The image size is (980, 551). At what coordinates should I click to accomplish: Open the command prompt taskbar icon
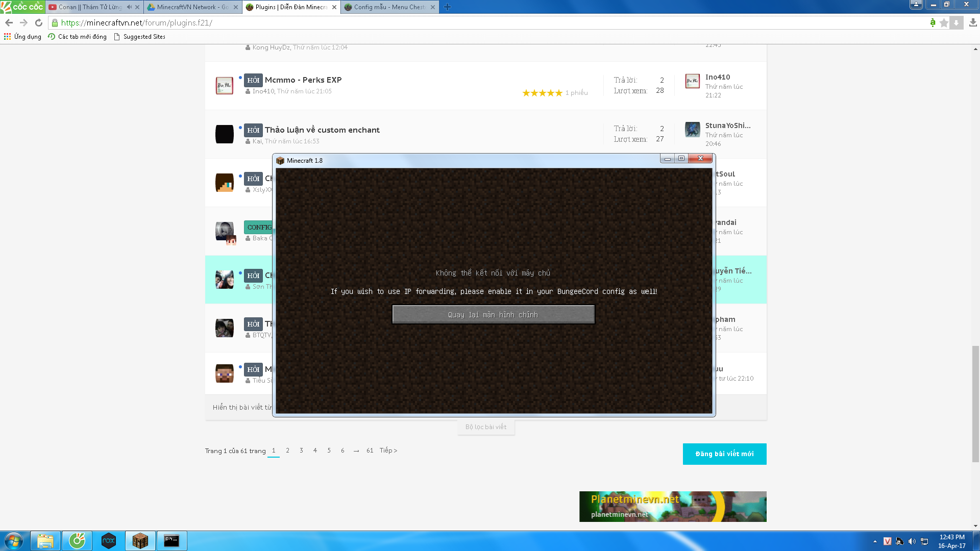(171, 541)
